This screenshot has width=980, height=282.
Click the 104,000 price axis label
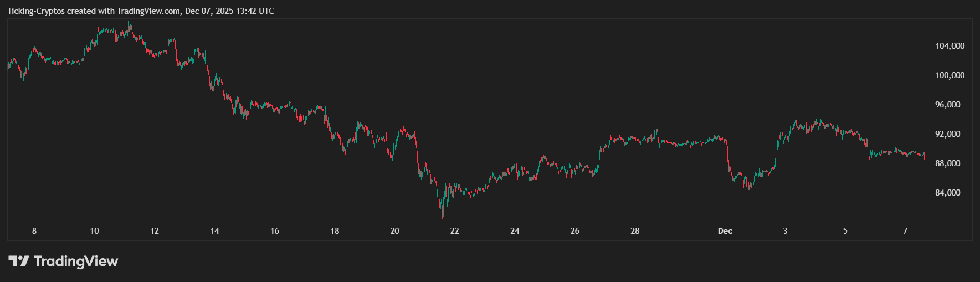point(950,46)
